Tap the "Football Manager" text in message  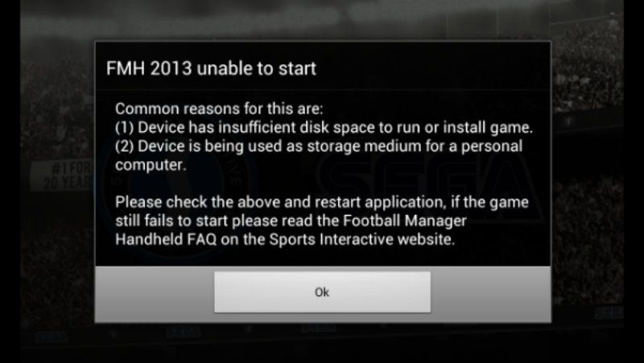tap(405, 221)
